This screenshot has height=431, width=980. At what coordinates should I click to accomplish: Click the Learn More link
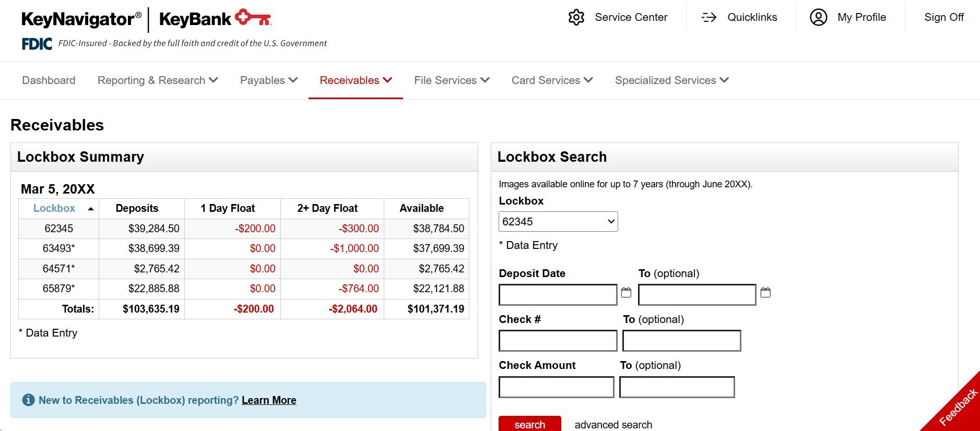point(269,400)
